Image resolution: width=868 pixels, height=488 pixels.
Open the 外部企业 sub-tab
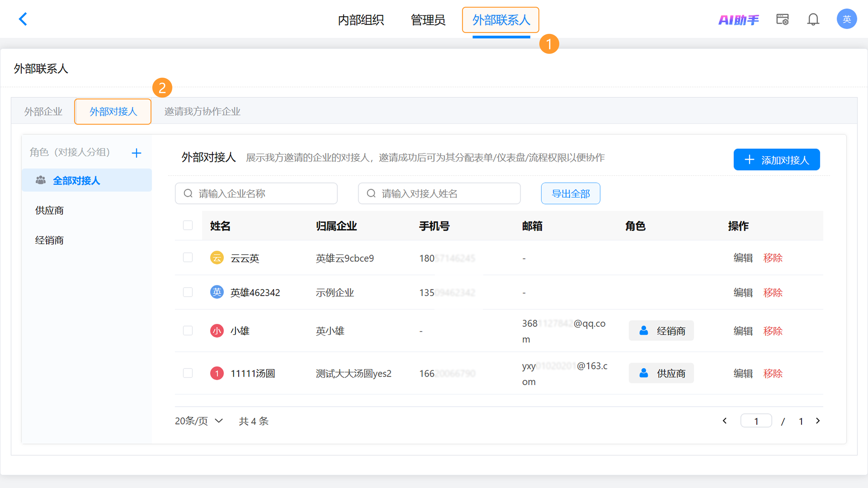43,111
